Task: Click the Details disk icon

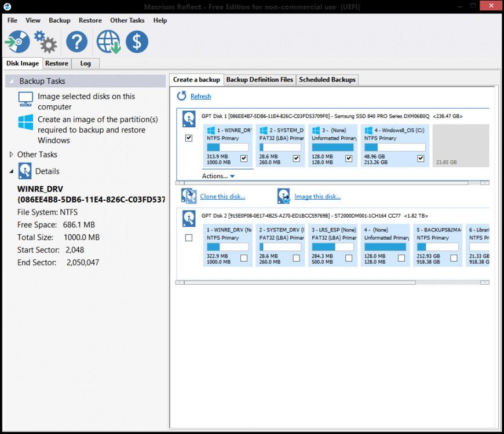Action: pyautogui.click(x=25, y=171)
